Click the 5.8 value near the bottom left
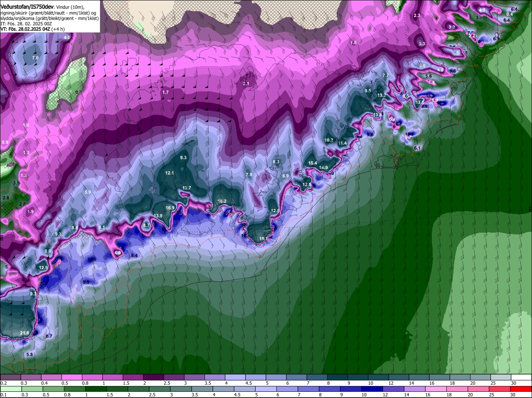Screen dimensions: 532x398 29,355
